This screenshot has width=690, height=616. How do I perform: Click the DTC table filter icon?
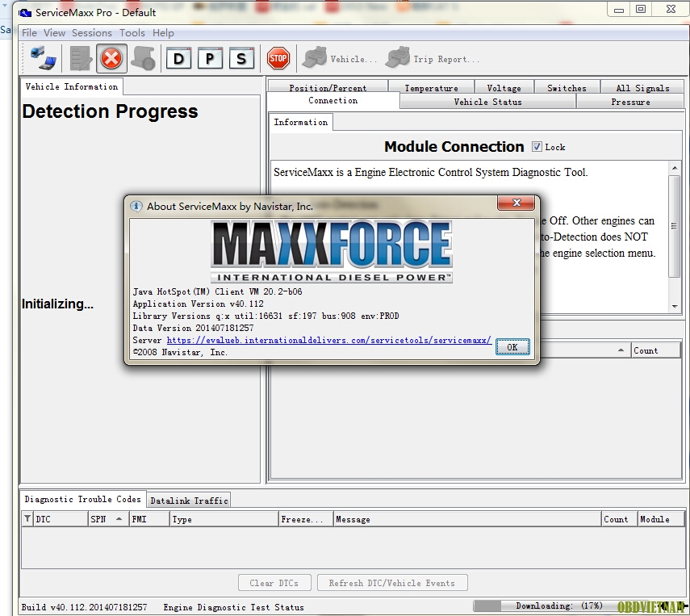pyautogui.click(x=27, y=518)
